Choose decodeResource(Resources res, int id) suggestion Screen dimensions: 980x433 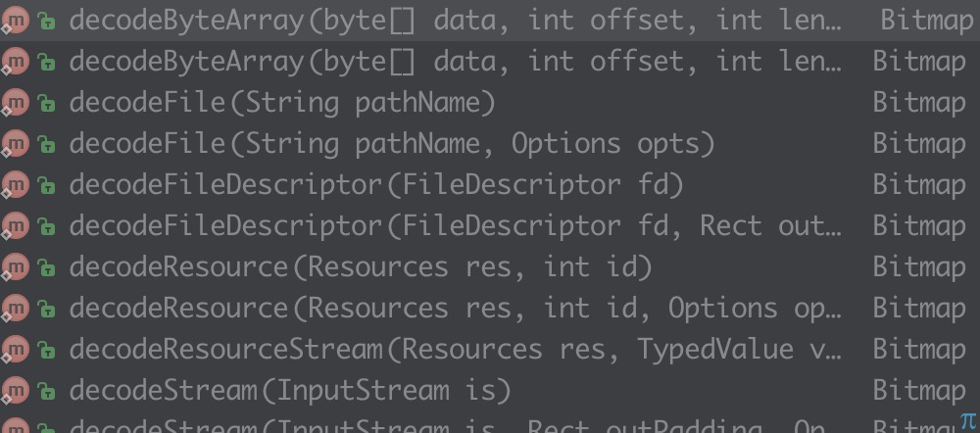click(361, 267)
